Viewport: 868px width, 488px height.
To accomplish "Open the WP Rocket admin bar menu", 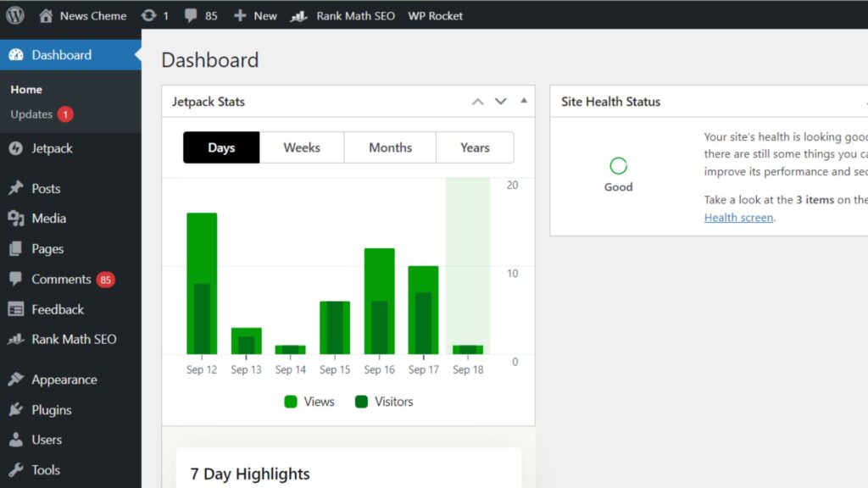I will click(x=435, y=16).
